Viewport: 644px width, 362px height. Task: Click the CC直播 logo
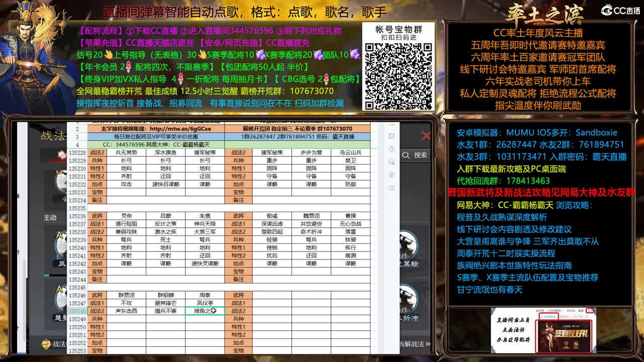(620, 11)
